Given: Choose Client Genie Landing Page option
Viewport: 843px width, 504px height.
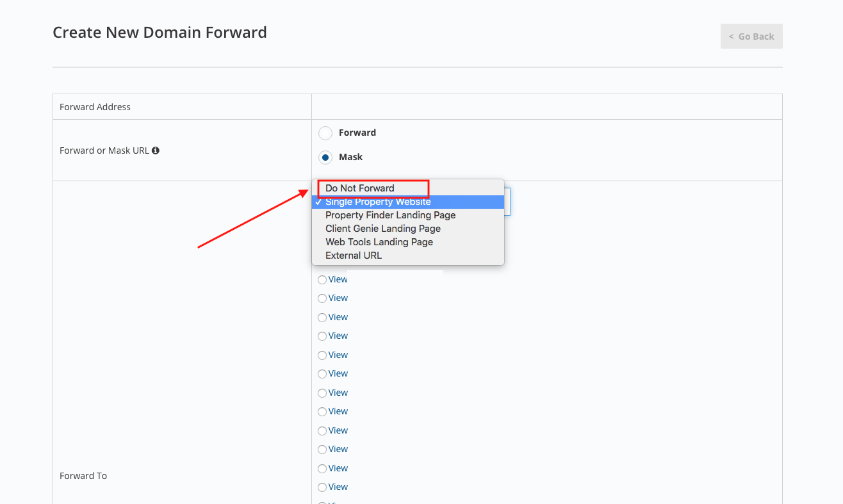Looking at the screenshot, I should 408,229.
